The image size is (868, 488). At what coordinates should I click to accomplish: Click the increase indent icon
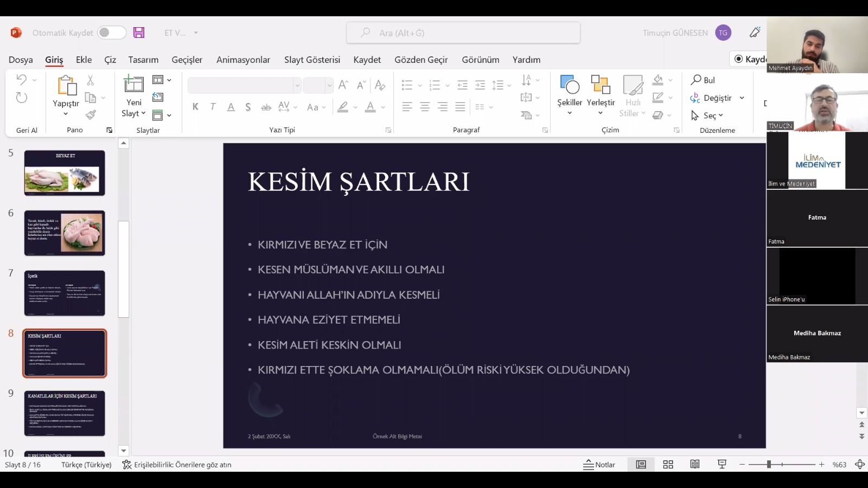(x=480, y=85)
